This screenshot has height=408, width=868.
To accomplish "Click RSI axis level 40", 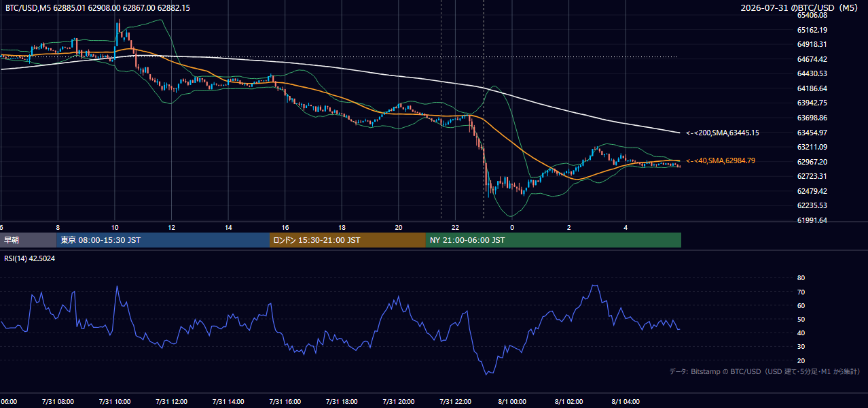I will 801,333.
